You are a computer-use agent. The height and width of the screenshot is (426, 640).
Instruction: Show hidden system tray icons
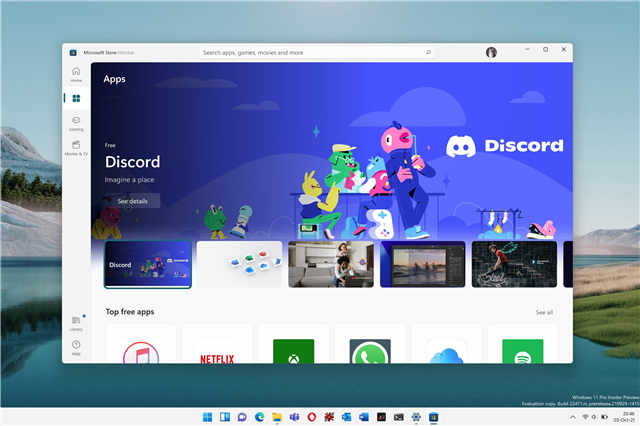tap(573, 417)
